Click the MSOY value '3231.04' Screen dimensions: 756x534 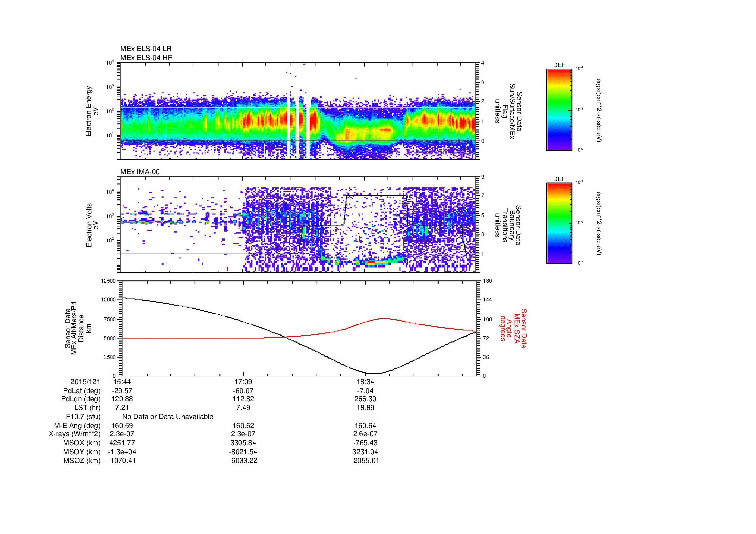[365, 452]
